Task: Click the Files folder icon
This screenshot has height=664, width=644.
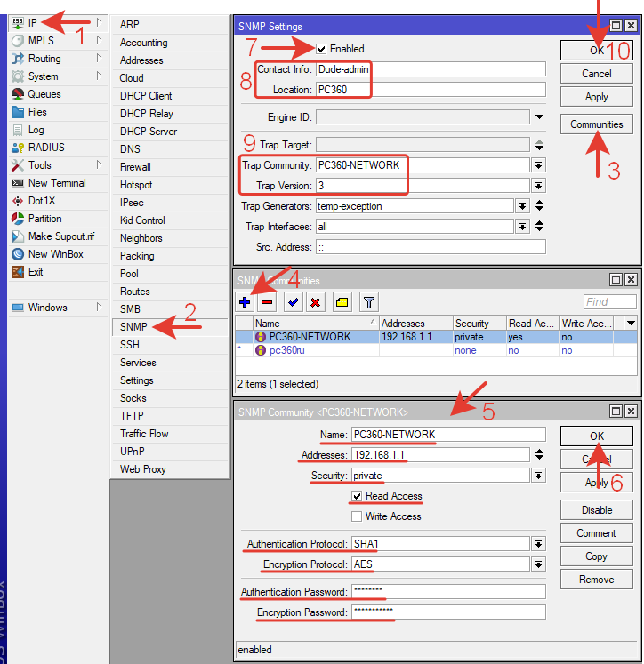Action: [18, 112]
